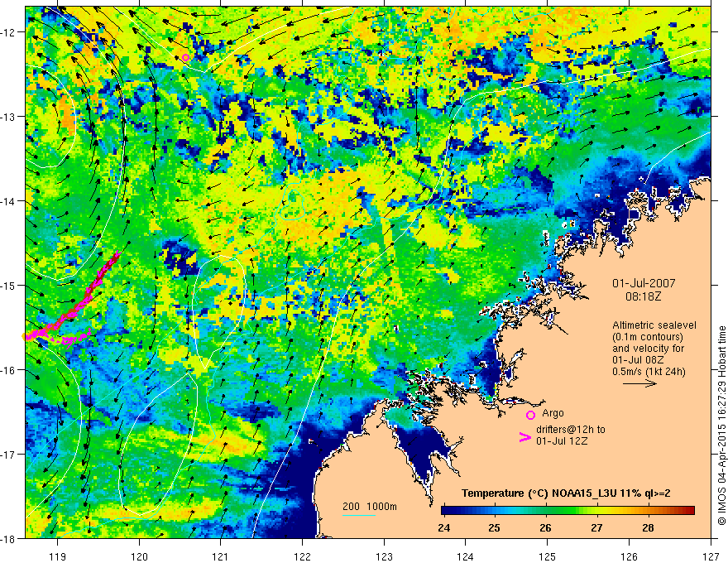Click latitude axis label -15
The image size is (728, 563).
[x=9, y=285]
